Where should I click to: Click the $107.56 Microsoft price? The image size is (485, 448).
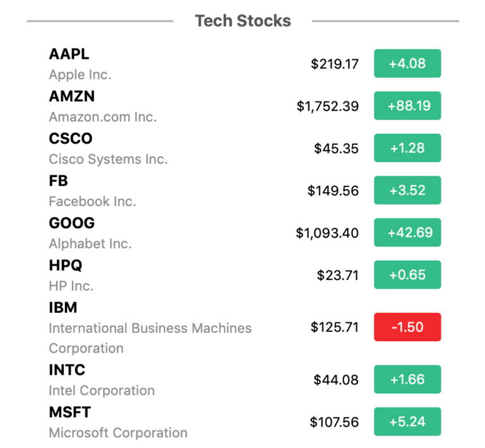pos(334,422)
